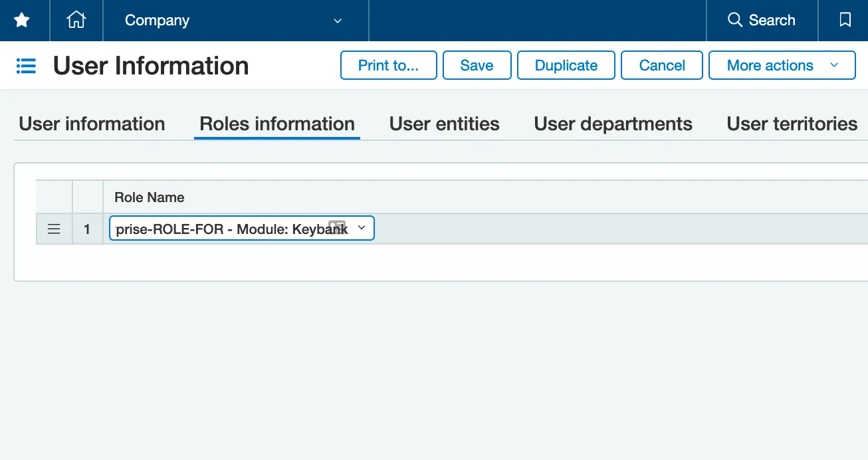Click the Duplicate button
This screenshot has height=460, width=868.
[566, 65]
